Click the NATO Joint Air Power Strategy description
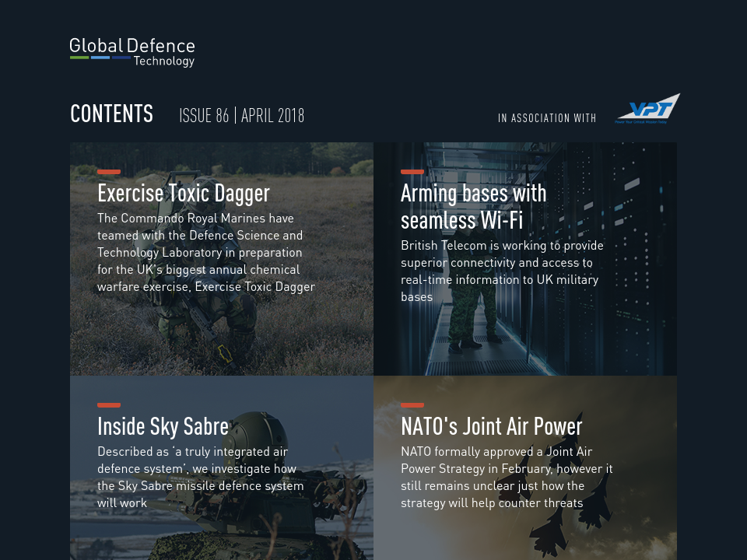Viewport: 747px width, 560px height. [507, 477]
